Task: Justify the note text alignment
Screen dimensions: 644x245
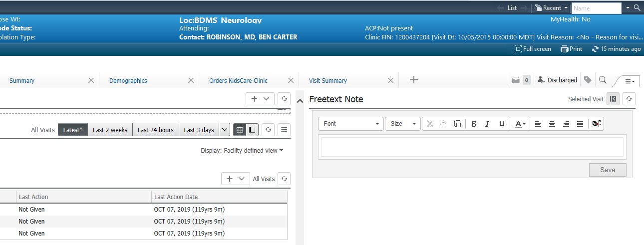Action: pos(580,124)
